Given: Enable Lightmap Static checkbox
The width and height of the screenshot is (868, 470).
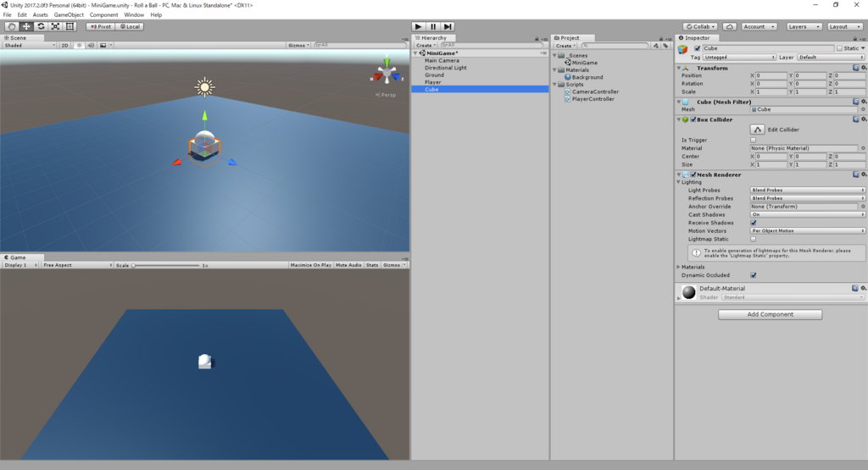Looking at the screenshot, I should tap(753, 239).
